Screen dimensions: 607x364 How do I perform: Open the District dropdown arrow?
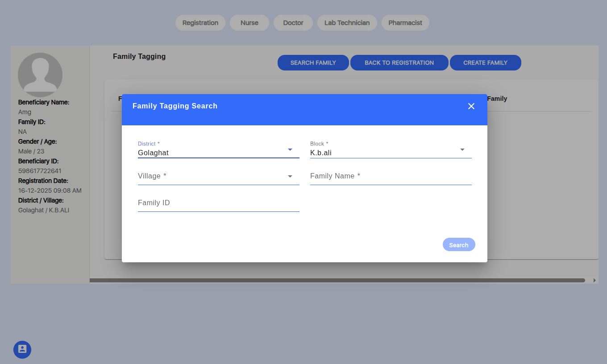[290, 150]
